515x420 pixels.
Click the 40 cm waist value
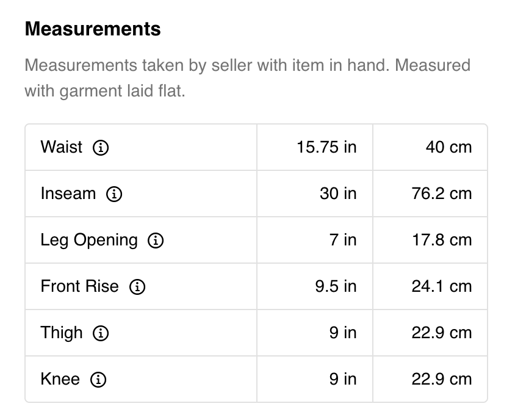click(448, 147)
